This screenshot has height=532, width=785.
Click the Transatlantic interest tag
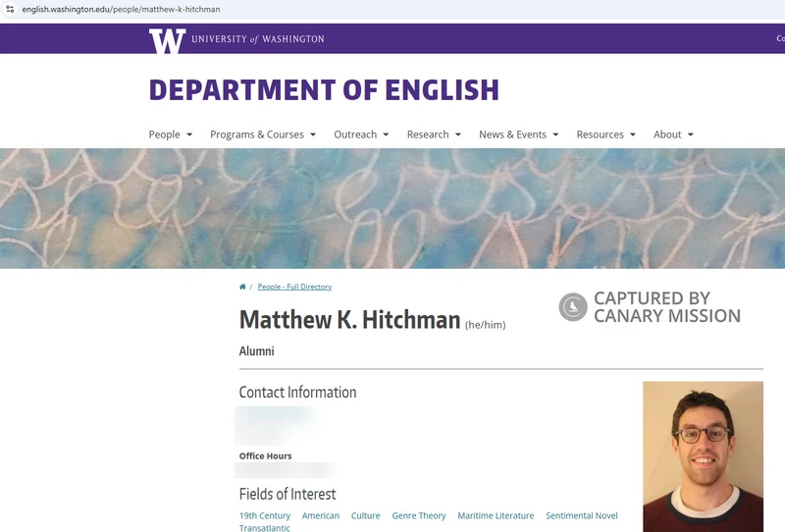click(x=264, y=527)
